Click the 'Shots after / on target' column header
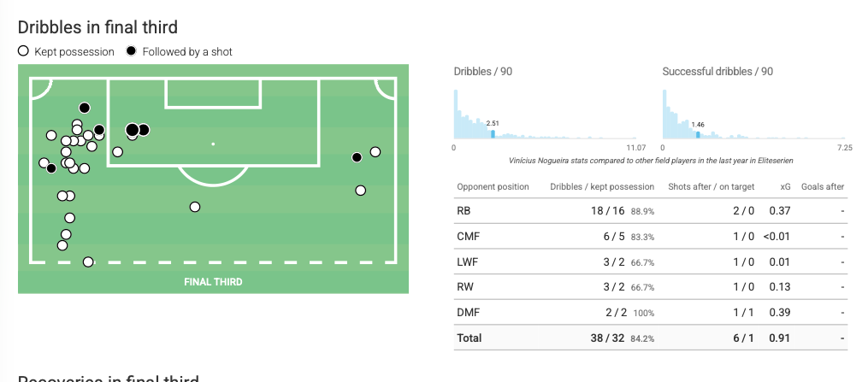The height and width of the screenshot is (382, 868). [x=712, y=186]
